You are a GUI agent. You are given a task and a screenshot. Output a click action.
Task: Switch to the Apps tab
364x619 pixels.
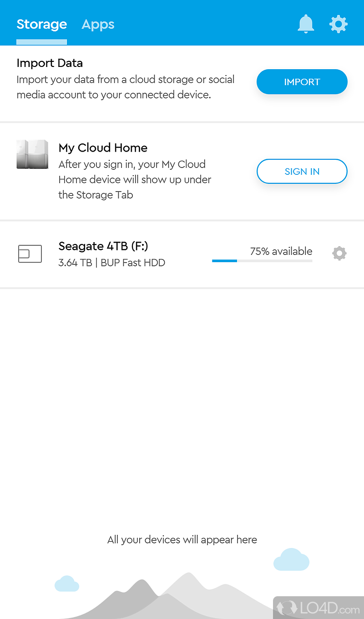[x=98, y=25]
